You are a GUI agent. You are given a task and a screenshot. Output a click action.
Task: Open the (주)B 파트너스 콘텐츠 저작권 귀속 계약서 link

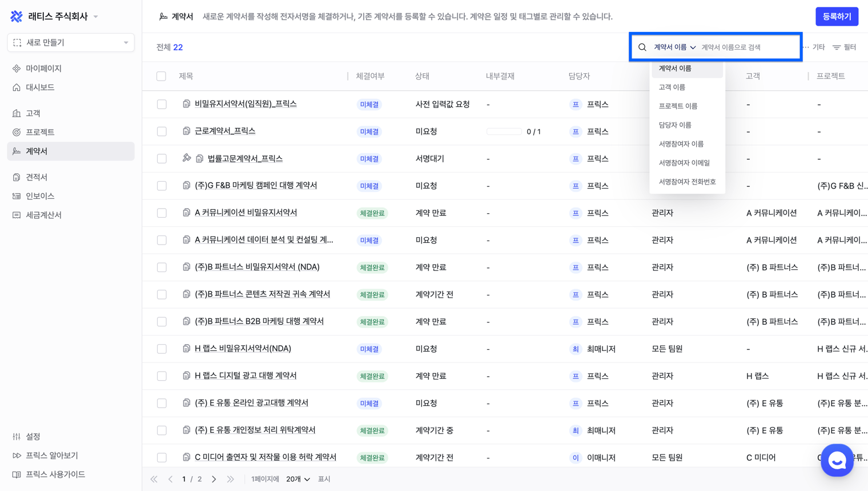click(262, 294)
